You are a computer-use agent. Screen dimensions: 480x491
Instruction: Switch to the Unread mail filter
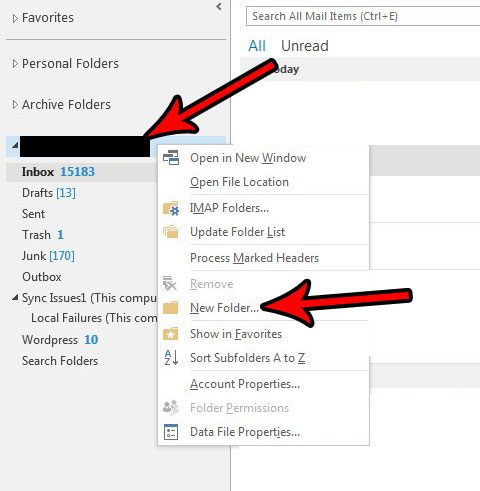click(x=305, y=46)
